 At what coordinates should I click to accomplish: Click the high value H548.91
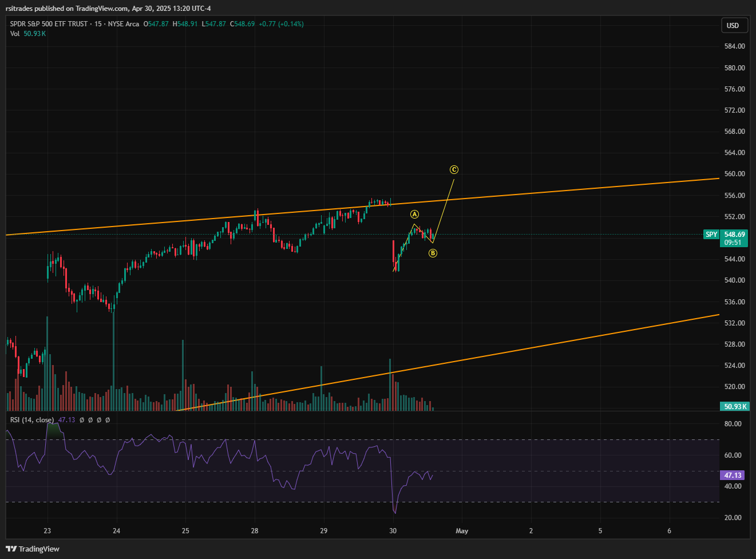pyautogui.click(x=185, y=24)
